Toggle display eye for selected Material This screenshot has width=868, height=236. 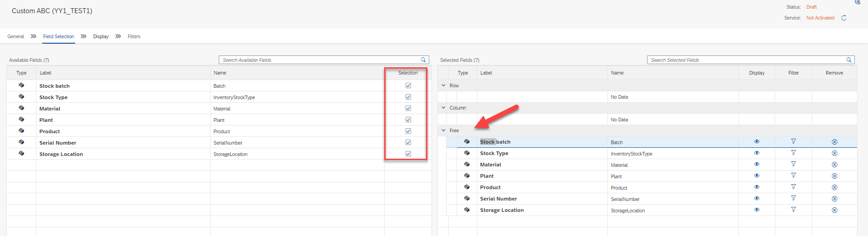pos(757,164)
